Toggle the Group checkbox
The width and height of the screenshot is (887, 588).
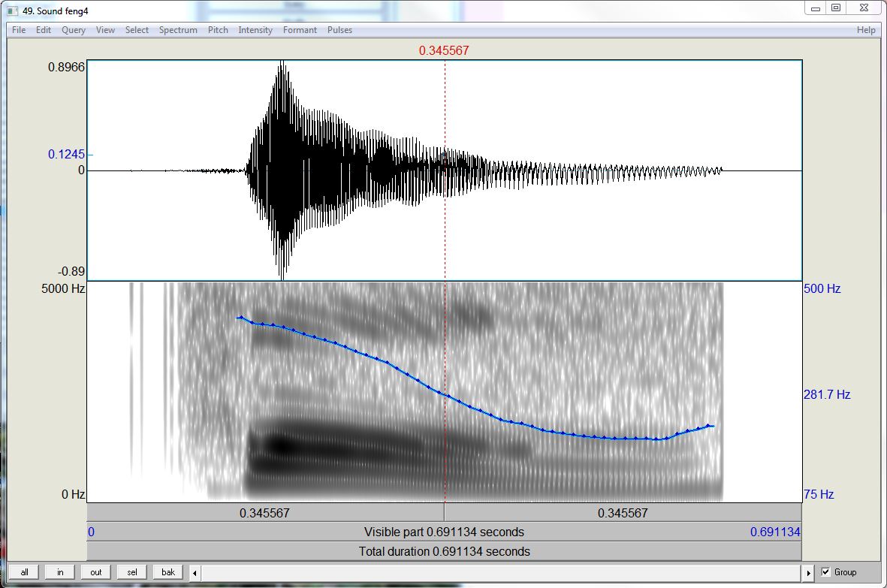click(x=825, y=572)
